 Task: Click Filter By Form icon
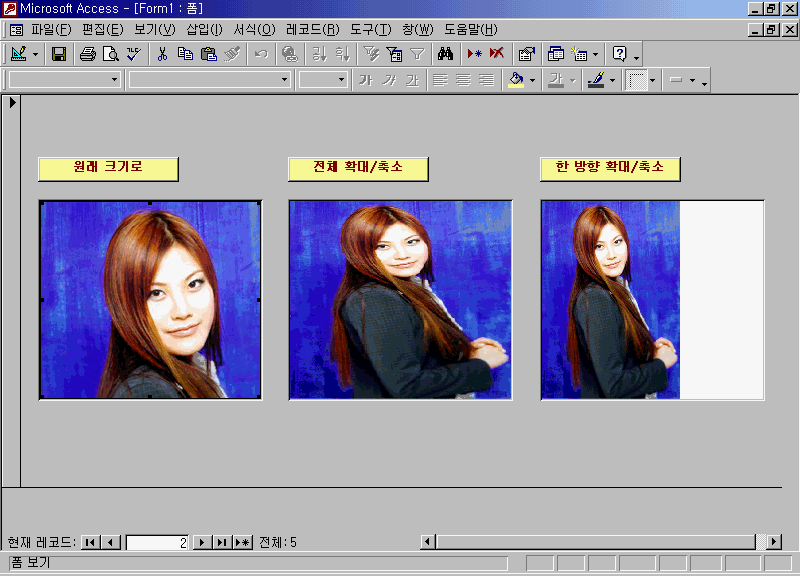pos(394,54)
